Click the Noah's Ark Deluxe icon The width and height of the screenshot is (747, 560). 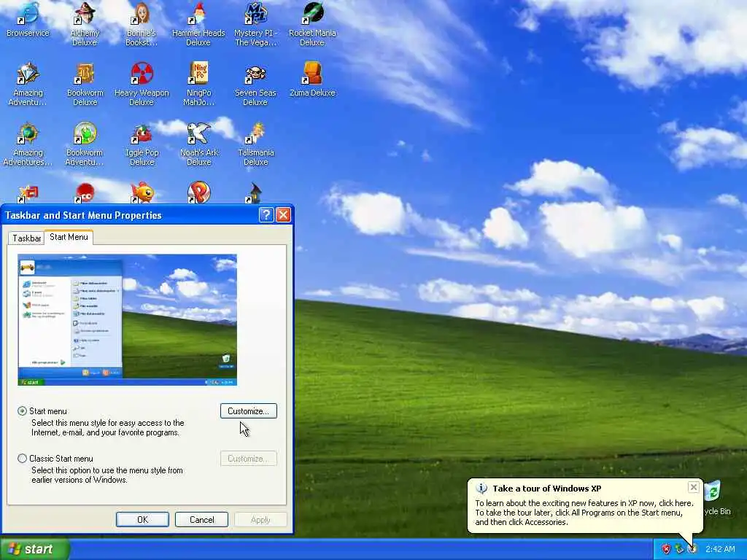pos(198,144)
